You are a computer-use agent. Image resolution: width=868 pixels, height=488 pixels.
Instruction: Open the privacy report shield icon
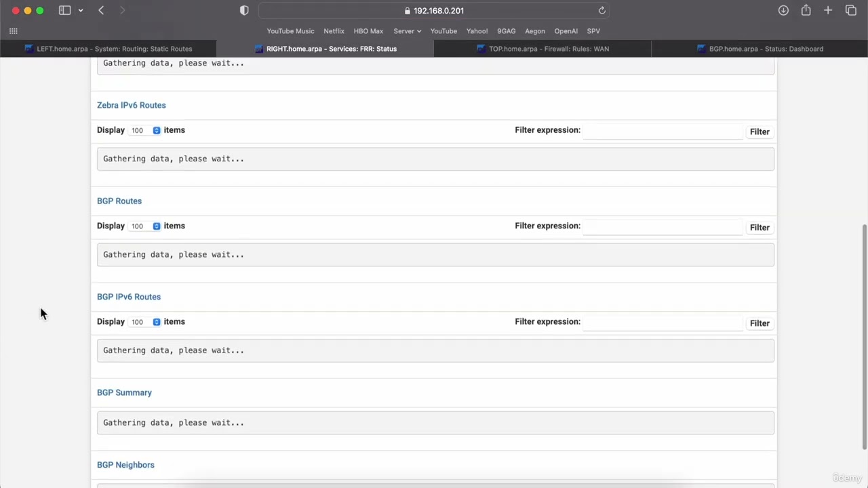pos(244,10)
